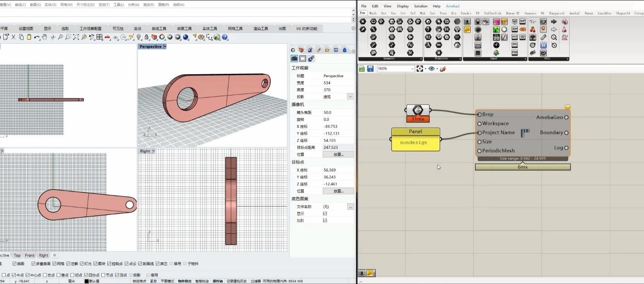Open the 投影 projection dropdown
This screenshot has width=644, height=284.
(350, 97)
